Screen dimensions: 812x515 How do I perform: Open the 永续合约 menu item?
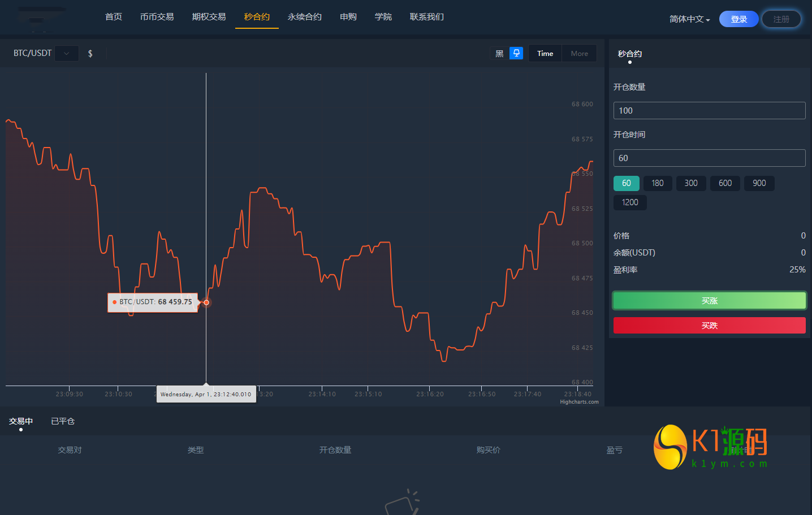coord(304,16)
